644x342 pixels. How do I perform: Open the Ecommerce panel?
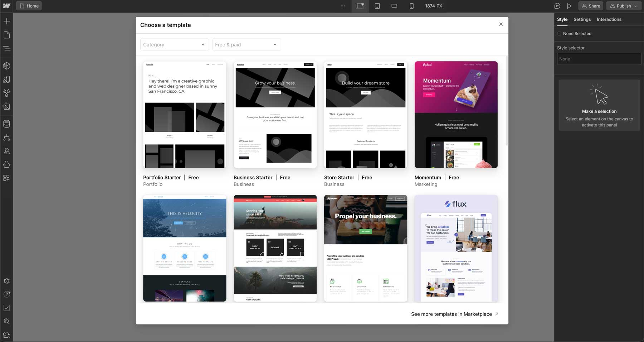pos(6,164)
